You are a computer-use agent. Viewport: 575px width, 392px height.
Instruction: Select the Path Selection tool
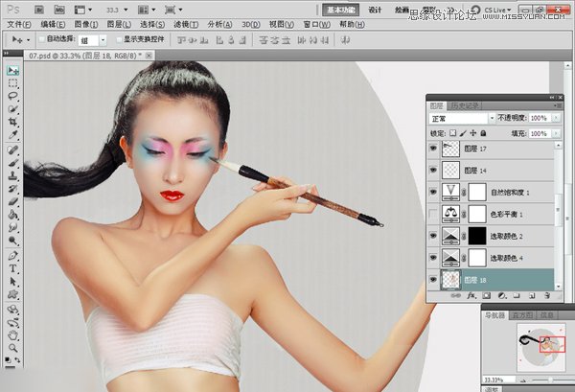(12, 282)
